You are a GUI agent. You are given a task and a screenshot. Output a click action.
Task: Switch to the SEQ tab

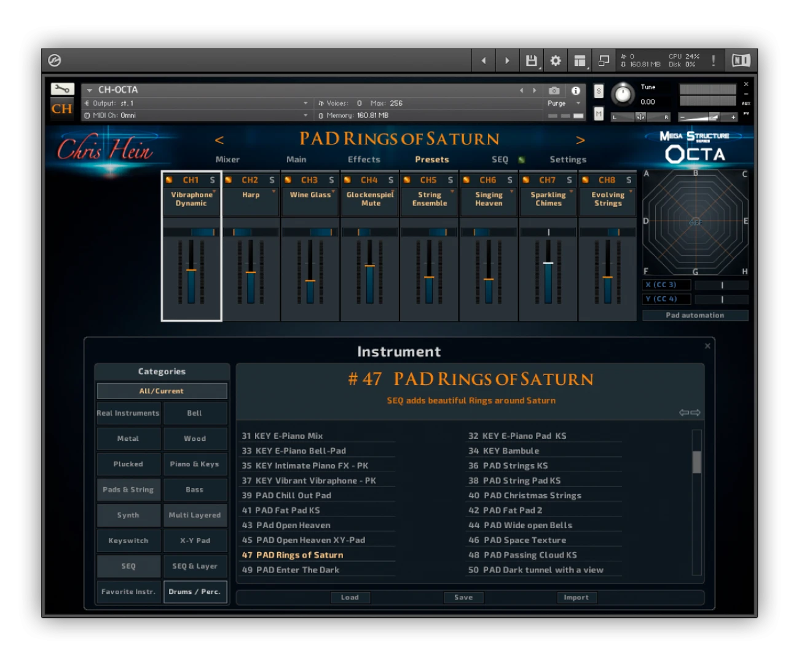[500, 159]
